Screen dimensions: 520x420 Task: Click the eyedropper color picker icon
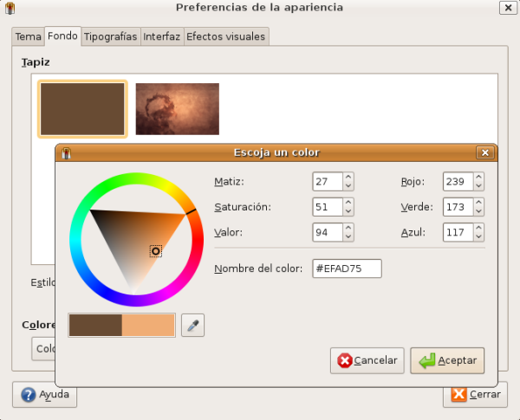(x=192, y=326)
